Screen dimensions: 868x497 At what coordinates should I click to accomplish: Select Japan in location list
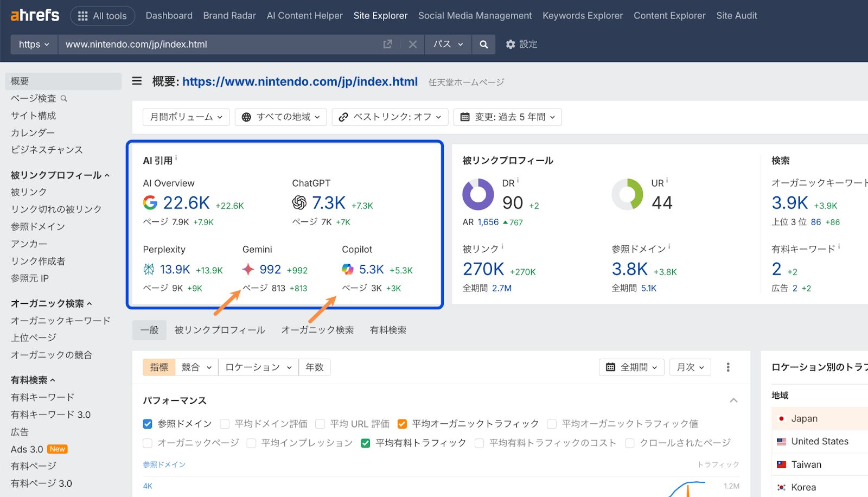[x=804, y=418]
